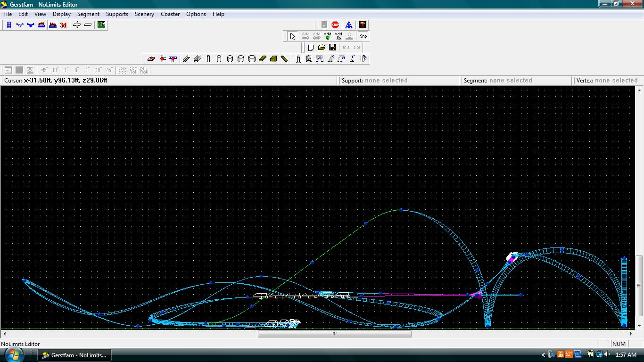Click the +45° roll button
644x362 pixels.
click(x=43, y=70)
